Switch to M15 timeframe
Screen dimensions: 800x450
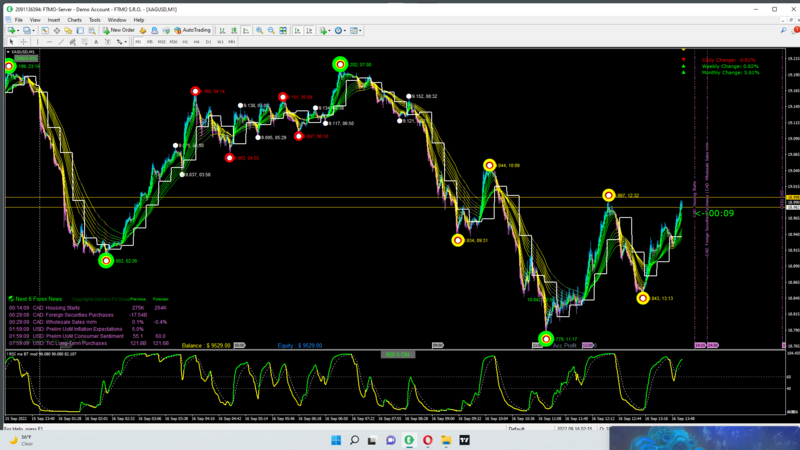(x=162, y=42)
